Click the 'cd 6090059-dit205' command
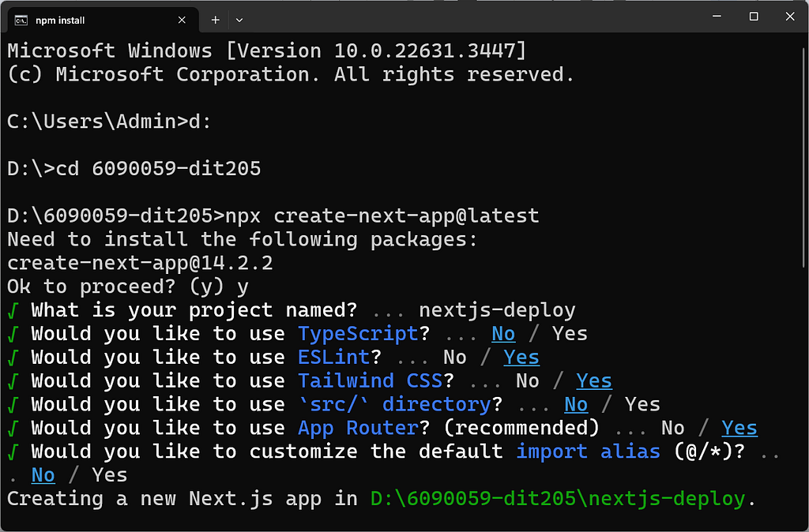809x532 pixels. click(158, 169)
